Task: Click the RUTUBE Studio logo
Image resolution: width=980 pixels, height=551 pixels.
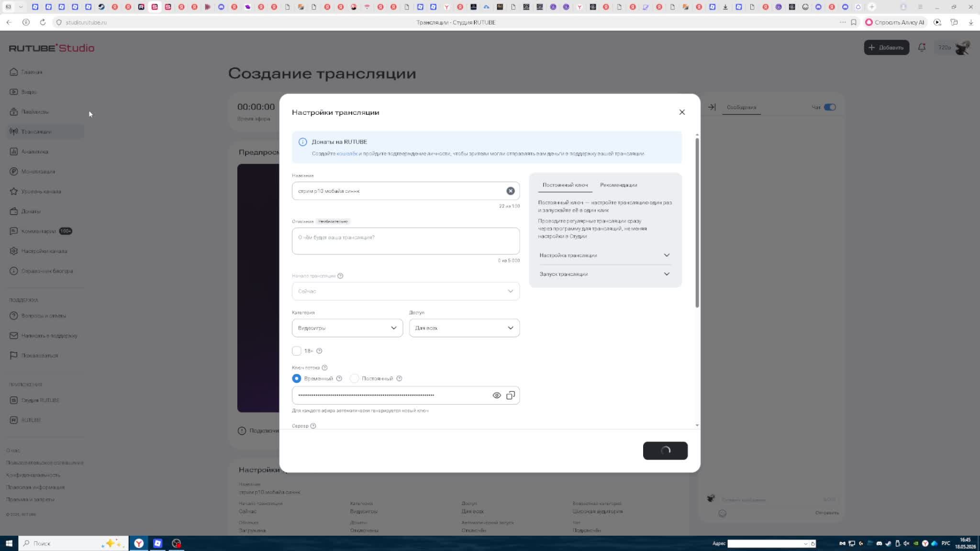Action: (52, 48)
